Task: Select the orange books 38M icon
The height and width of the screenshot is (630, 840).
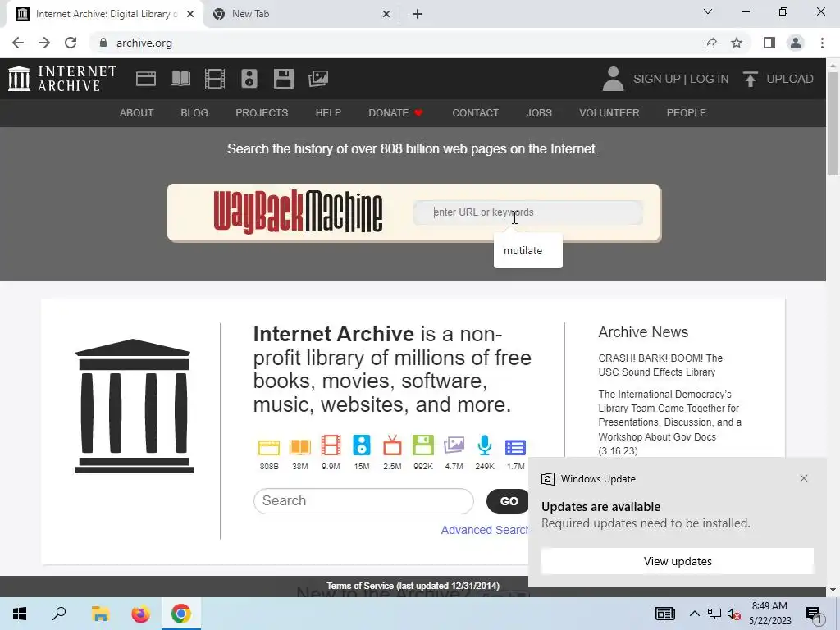Action: click(300, 446)
